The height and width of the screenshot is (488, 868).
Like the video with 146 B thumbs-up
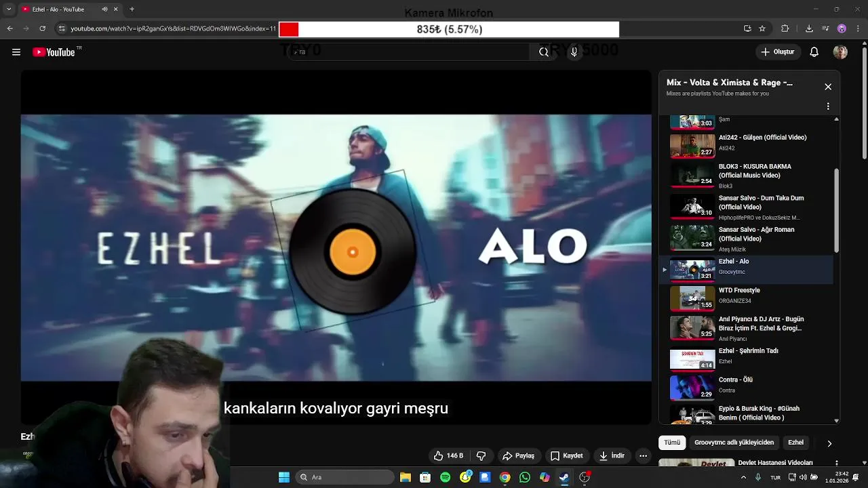click(448, 456)
